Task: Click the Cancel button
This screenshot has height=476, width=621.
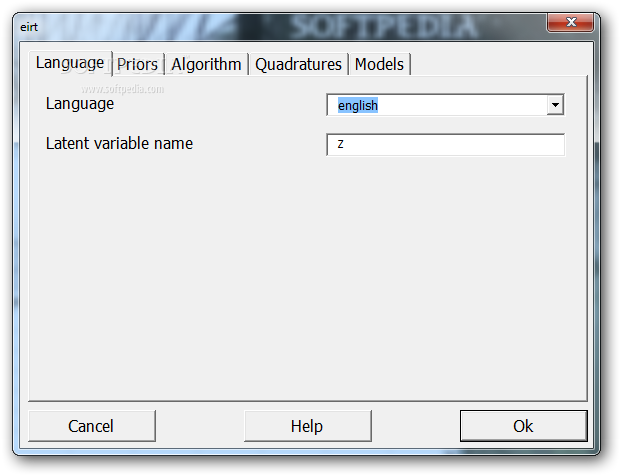Action: click(x=92, y=426)
